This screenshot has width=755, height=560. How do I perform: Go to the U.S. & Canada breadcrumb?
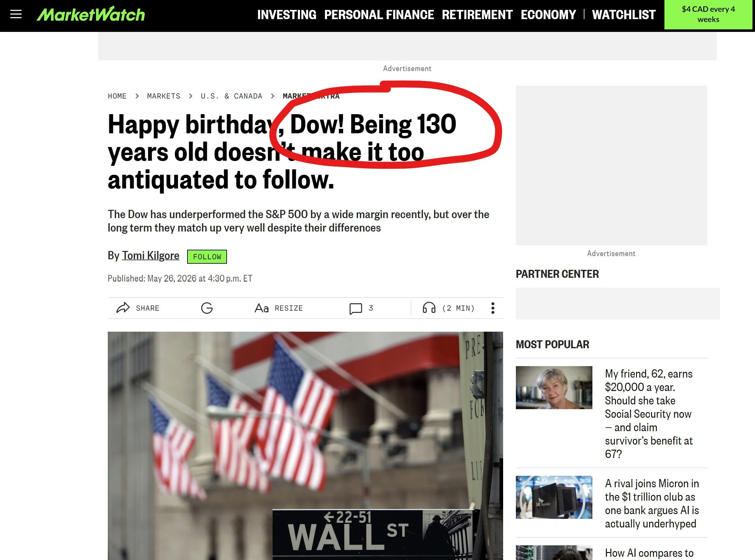(x=231, y=96)
